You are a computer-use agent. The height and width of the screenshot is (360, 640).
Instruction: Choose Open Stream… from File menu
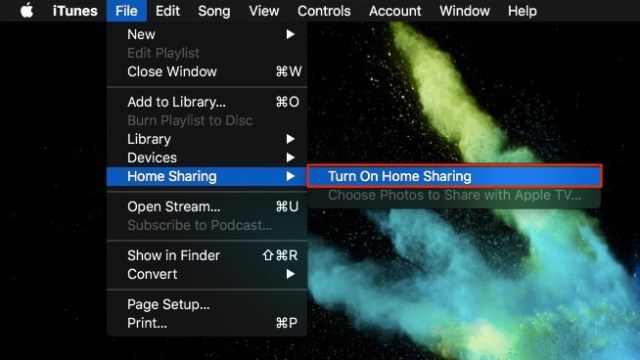207,207
